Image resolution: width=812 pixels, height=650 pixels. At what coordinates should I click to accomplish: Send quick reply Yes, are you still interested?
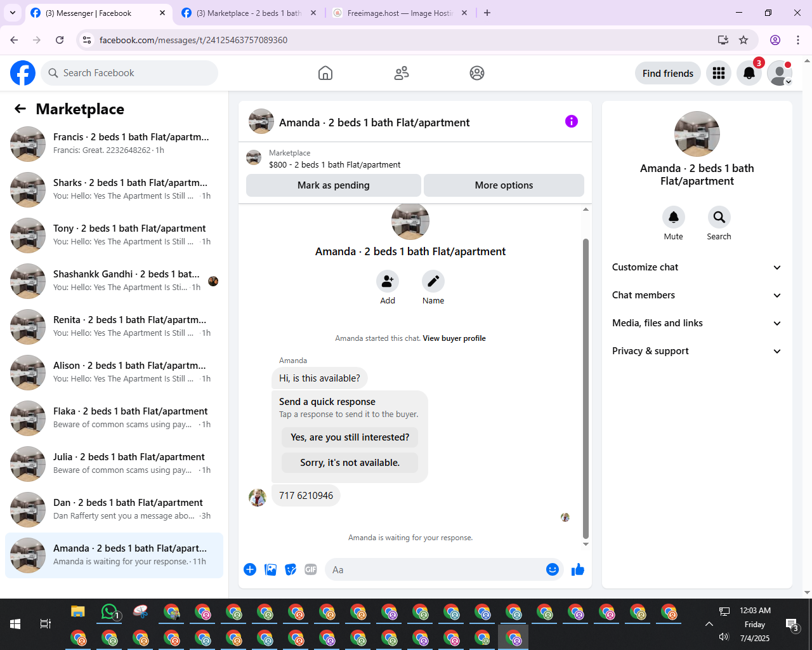(350, 437)
